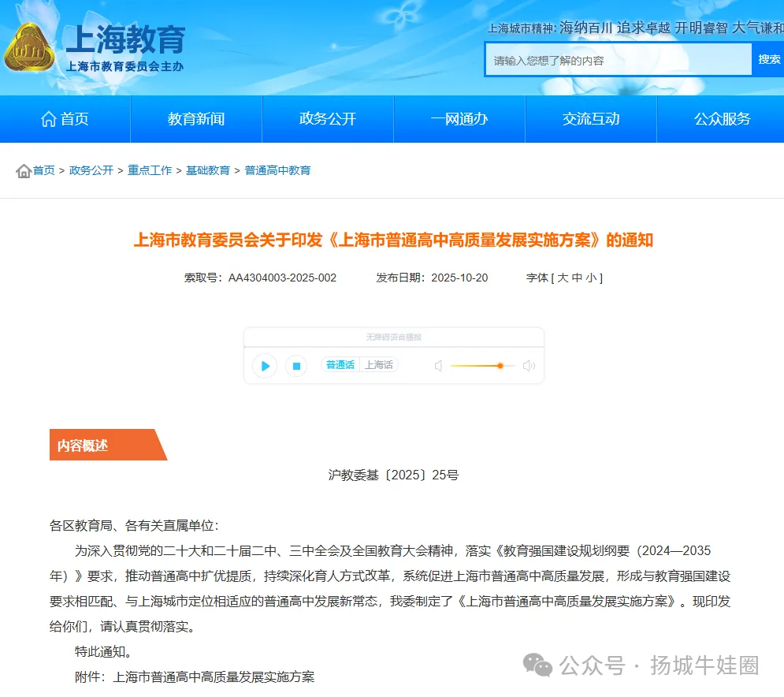Screen dimensions: 784x697
Task: Open the 交流互动 navigation menu
Action: click(591, 118)
